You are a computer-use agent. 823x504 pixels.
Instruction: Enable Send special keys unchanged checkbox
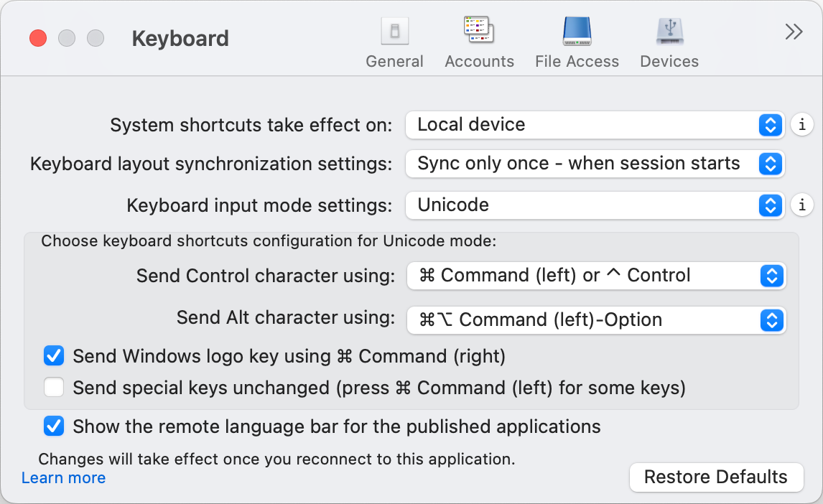click(54, 388)
